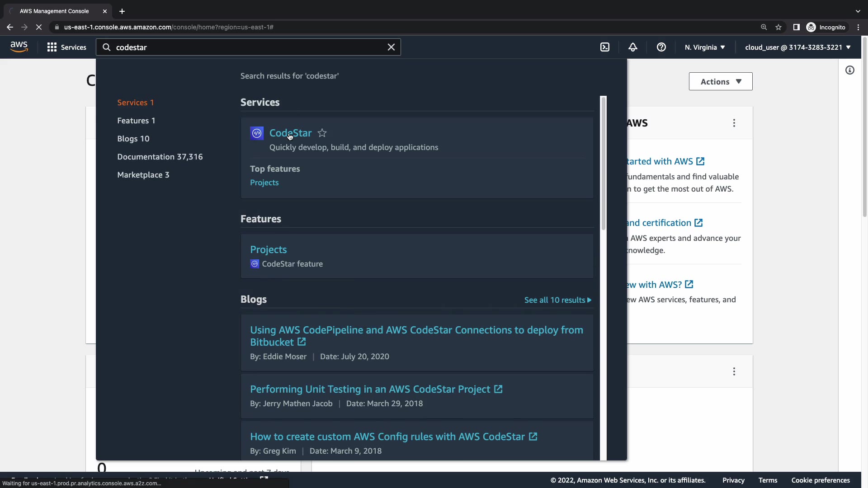Viewport: 868px width, 488px height.
Task: Click into the codestar search field
Action: click(x=249, y=47)
